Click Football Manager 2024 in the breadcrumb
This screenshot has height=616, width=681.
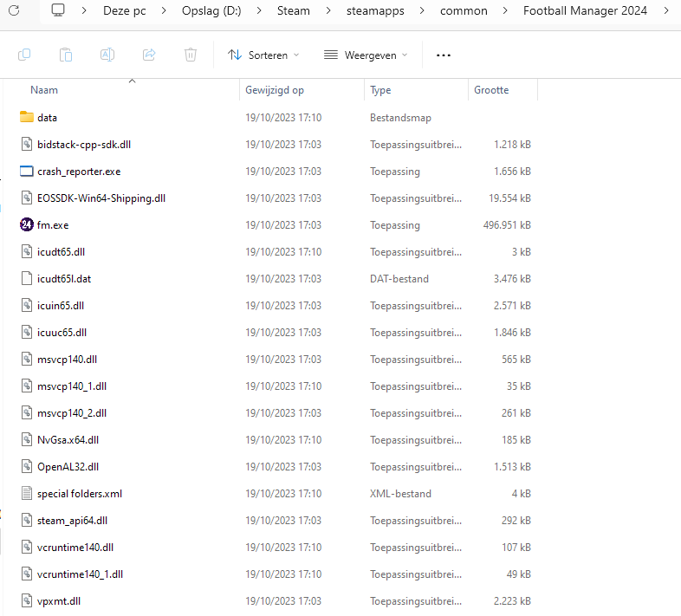click(585, 10)
